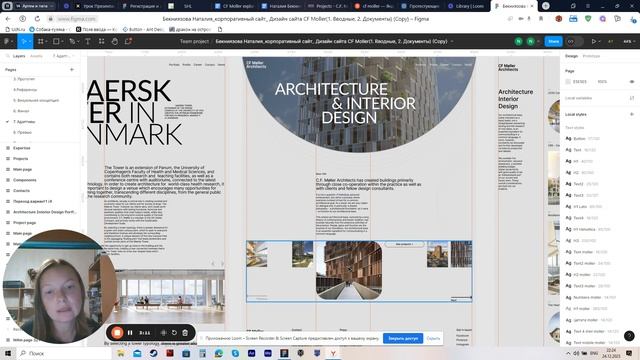Select the Hand tool
The image size is (640, 360).
tap(115, 41)
